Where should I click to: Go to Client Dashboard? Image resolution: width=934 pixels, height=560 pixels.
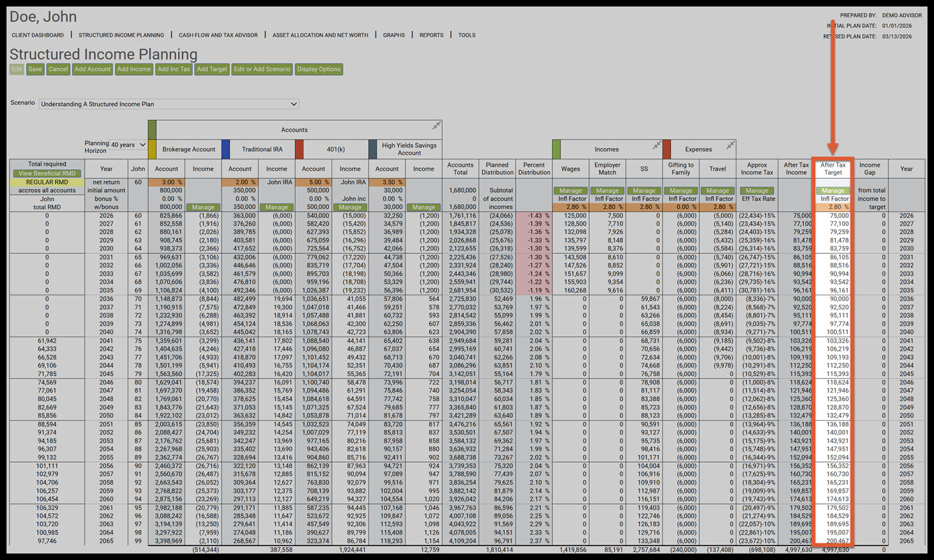[x=38, y=35]
